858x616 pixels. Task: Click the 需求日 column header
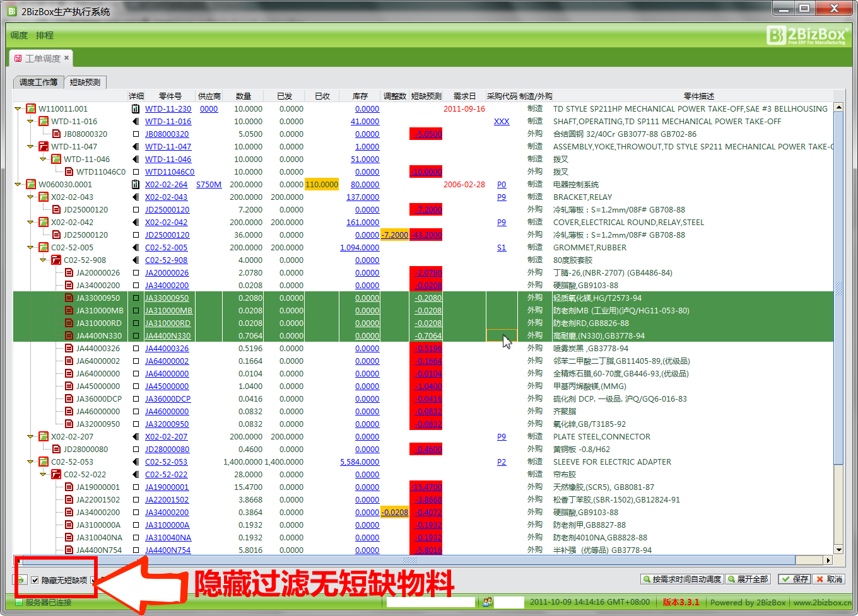click(x=464, y=96)
